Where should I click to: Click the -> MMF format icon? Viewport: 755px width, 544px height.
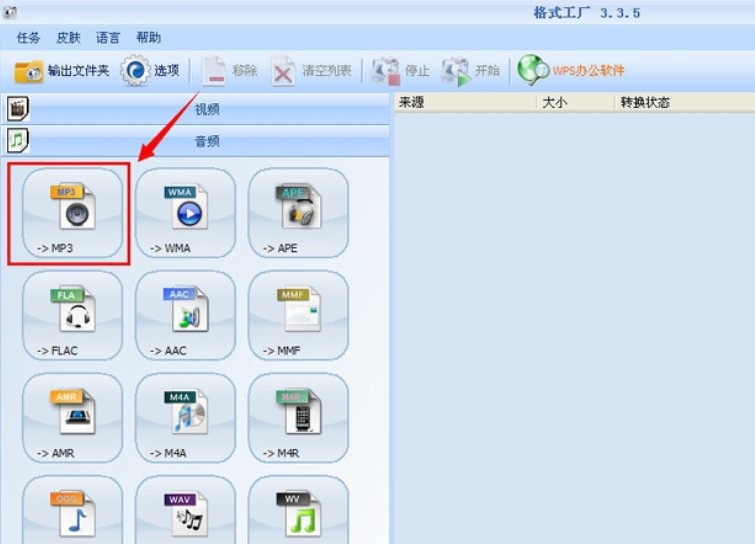tap(299, 315)
